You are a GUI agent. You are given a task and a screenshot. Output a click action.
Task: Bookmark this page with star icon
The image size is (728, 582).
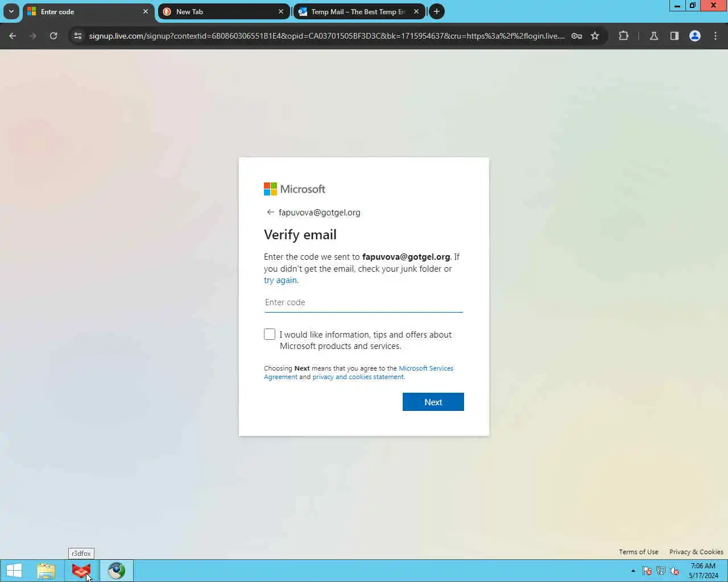point(595,36)
